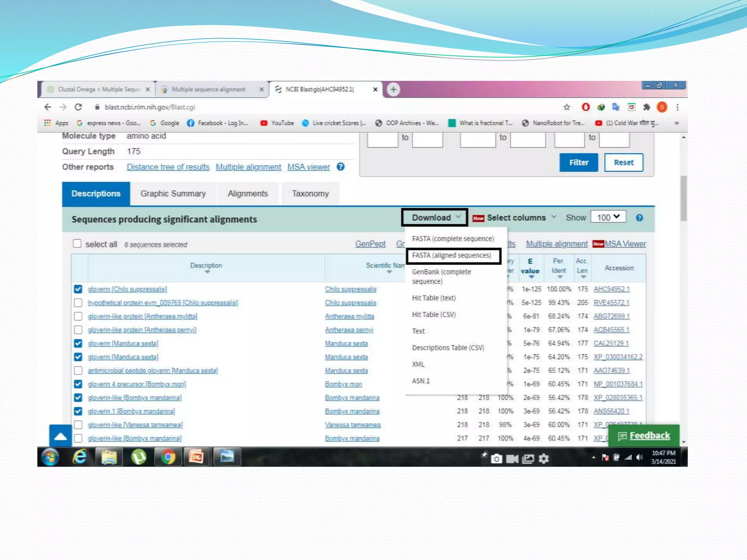Open new browser tab with plus icon
747x560 pixels.
(393, 89)
